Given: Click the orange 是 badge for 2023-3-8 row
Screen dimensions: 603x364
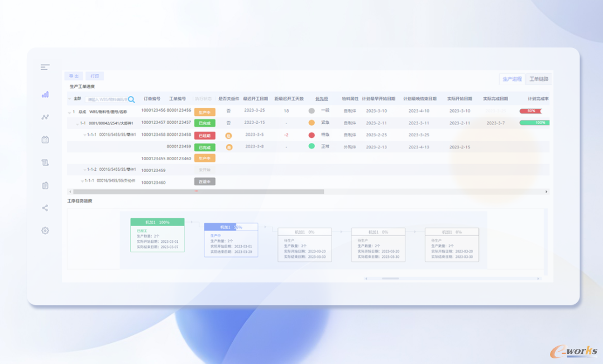Looking at the screenshot, I should point(229,147).
